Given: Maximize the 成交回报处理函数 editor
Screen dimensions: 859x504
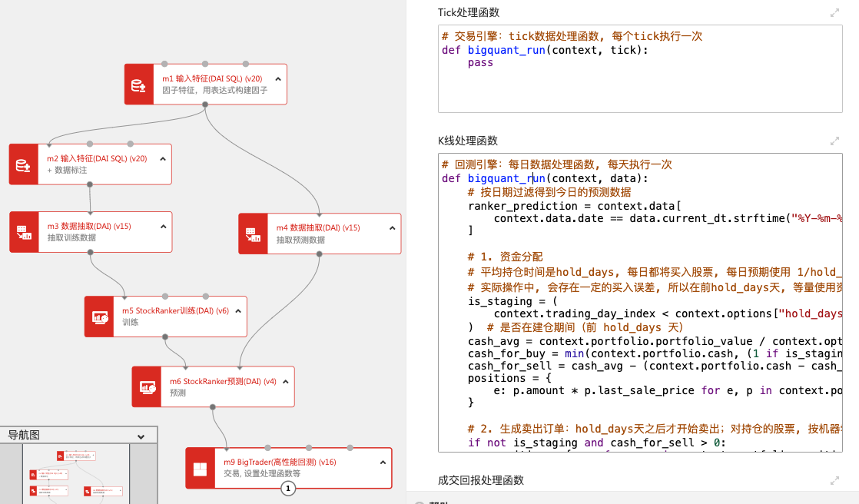Looking at the screenshot, I should (834, 481).
